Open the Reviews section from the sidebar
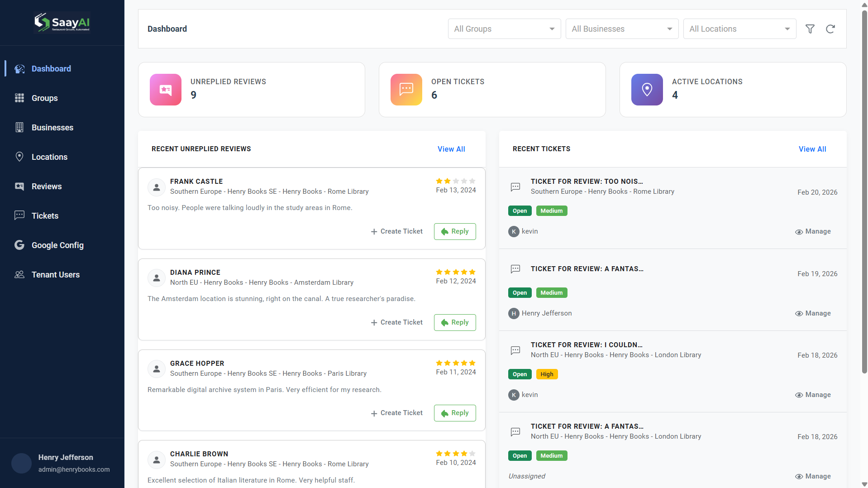Viewport: 868px width, 488px height. point(47,186)
